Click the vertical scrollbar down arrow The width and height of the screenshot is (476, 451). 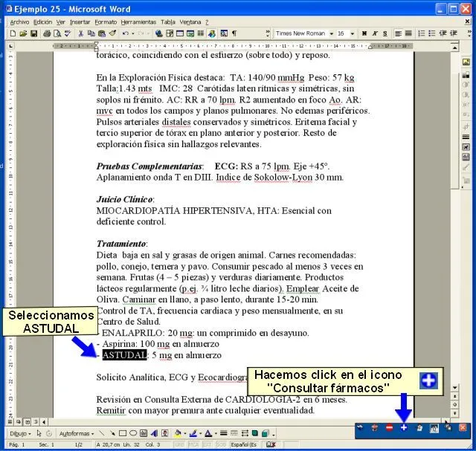[x=454, y=388]
